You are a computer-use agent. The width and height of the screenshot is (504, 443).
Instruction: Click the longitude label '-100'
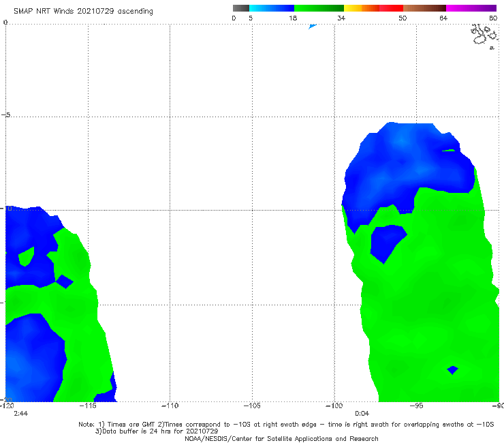pyautogui.click(x=334, y=406)
